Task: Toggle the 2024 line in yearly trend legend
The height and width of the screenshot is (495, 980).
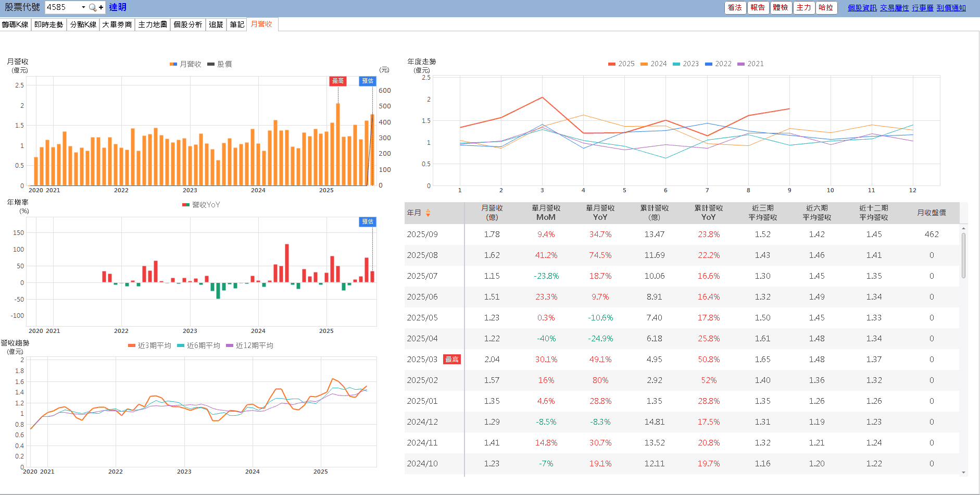Action: (654, 64)
